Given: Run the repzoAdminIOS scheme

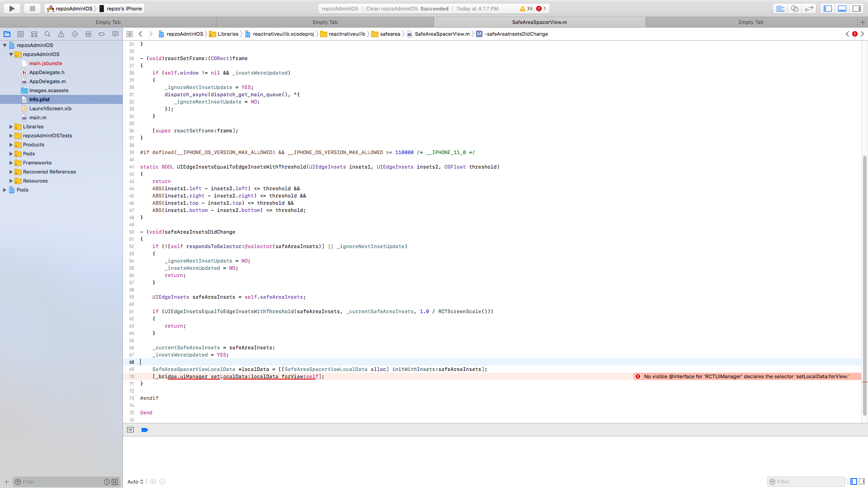Looking at the screenshot, I should (11, 8).
